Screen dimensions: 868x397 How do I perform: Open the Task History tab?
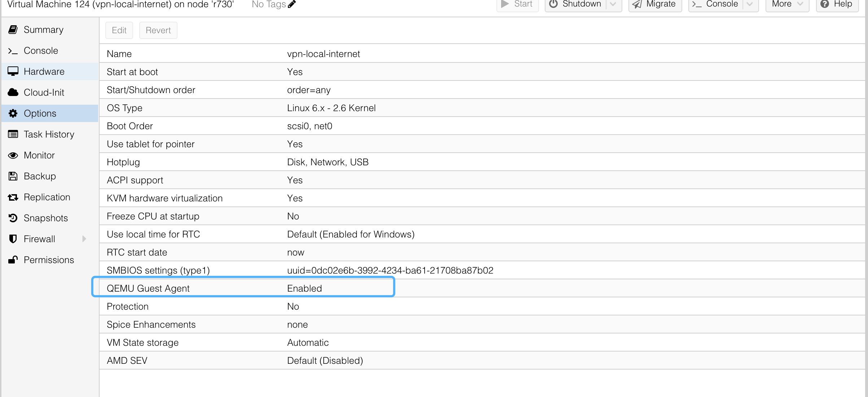49,134
